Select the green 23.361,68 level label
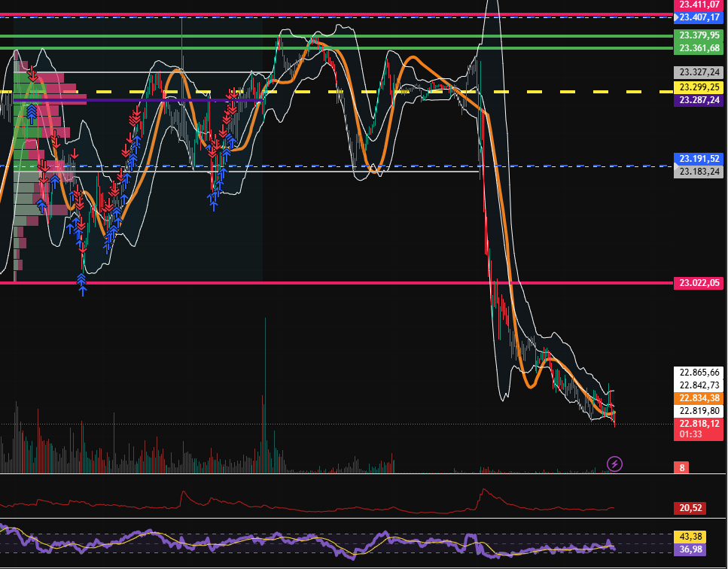728x569 pixels. pyautogui.click(x=699, y=48)
